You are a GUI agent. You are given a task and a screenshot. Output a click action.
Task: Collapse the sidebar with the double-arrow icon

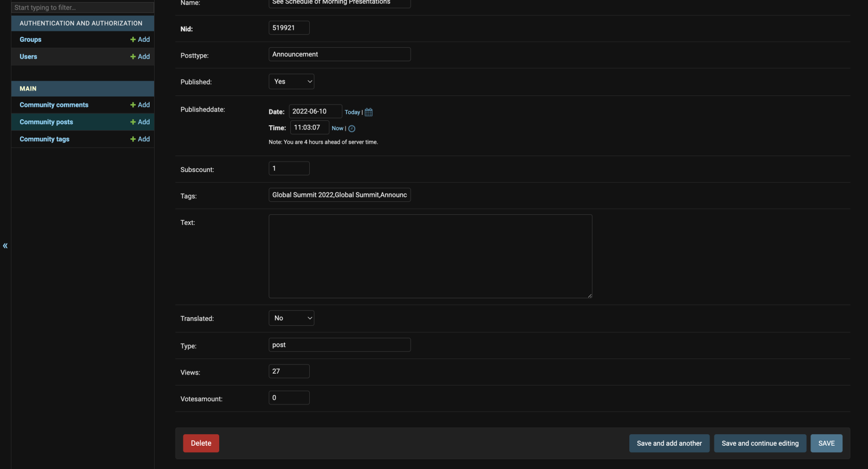coord(5,246)
